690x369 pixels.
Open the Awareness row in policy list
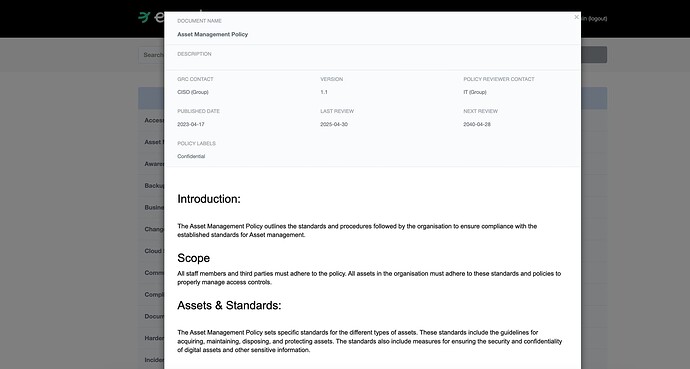(x=151, y=164)
